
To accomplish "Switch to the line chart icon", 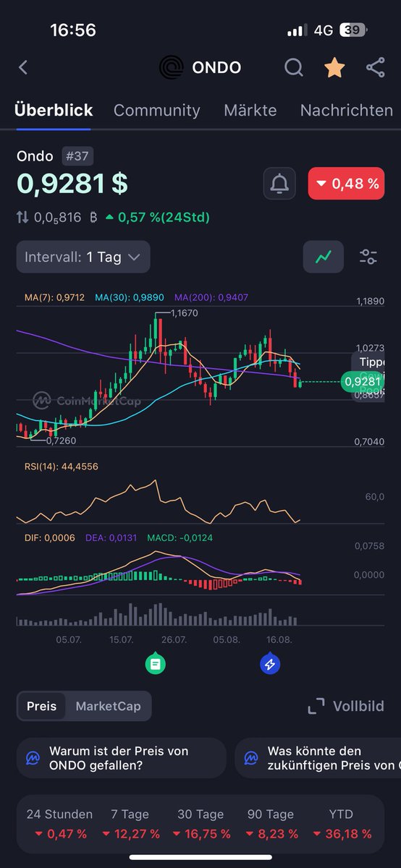I will (324, 257).
